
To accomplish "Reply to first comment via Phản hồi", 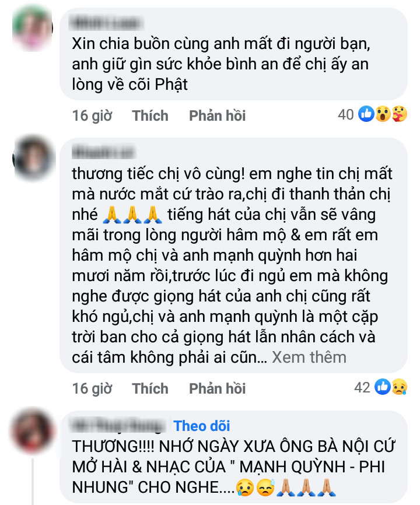I will 217,115.
